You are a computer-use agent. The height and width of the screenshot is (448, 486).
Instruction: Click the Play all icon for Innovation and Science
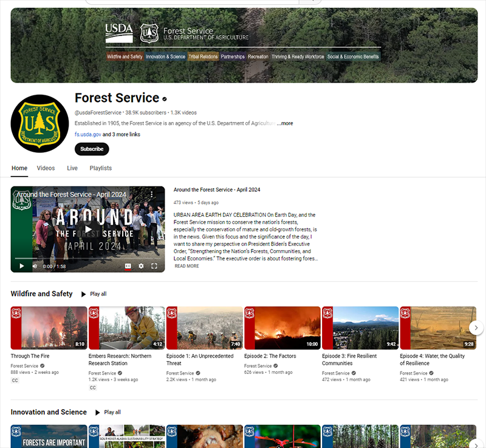click(98, 412)
